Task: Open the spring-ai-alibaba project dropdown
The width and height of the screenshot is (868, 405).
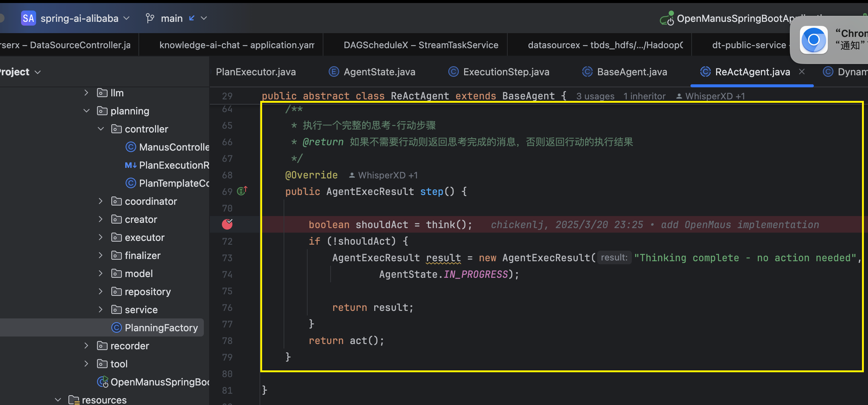Action: coord(85,18)
